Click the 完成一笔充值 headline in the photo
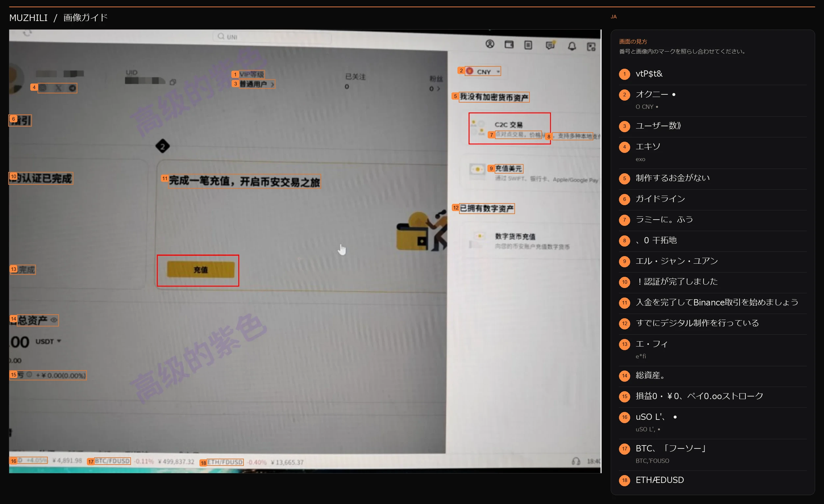 click(x=245, y=181)
